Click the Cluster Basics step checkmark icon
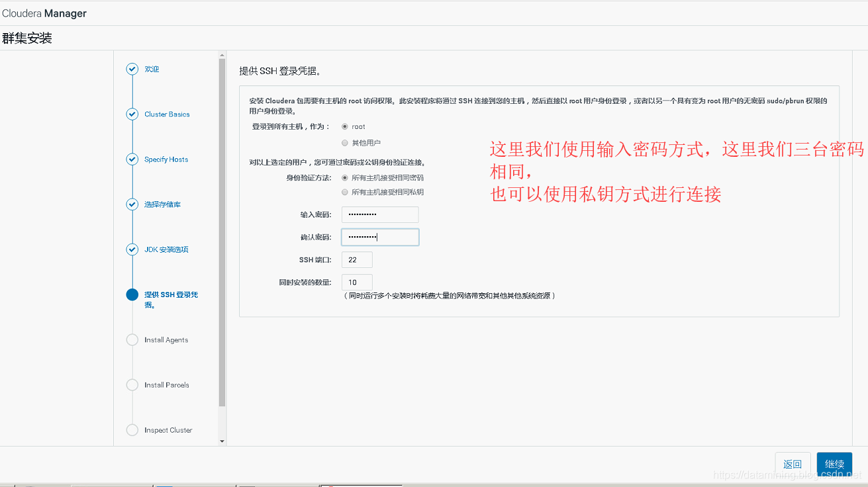The height and width of the screenshot is (487, 868). pos(132,114)
